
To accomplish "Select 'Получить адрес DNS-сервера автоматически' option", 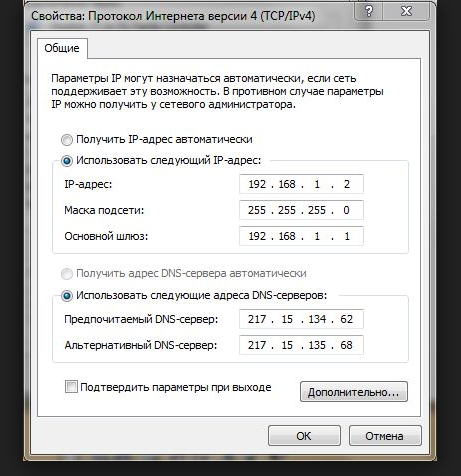I will [67, 274].
